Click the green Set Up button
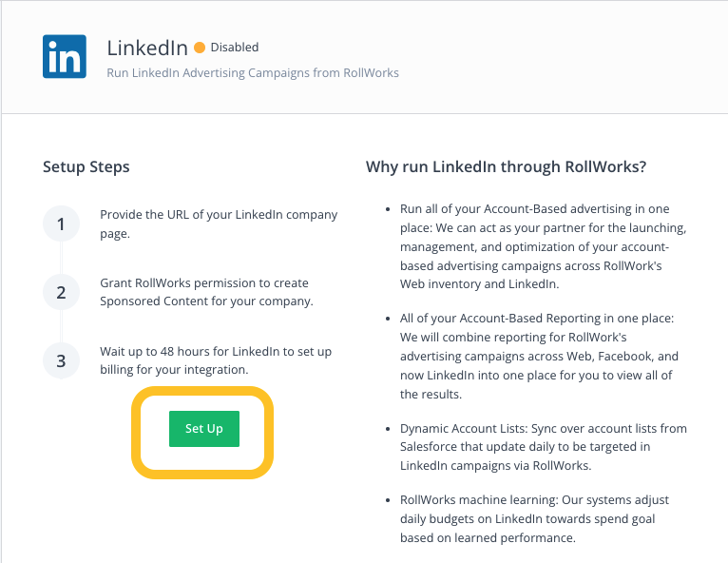The width and height of the screenshot is (728, 563). coord(204,429)
